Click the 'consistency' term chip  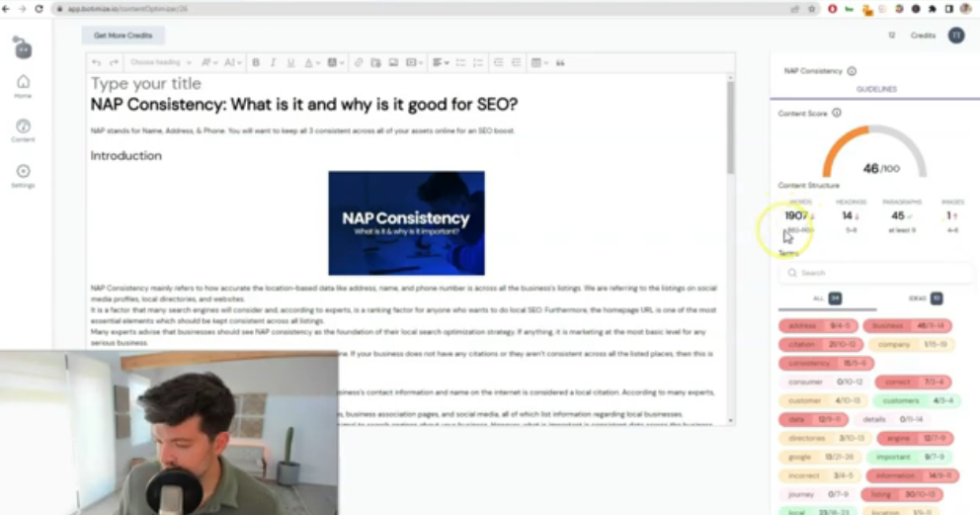pos(826,363)
